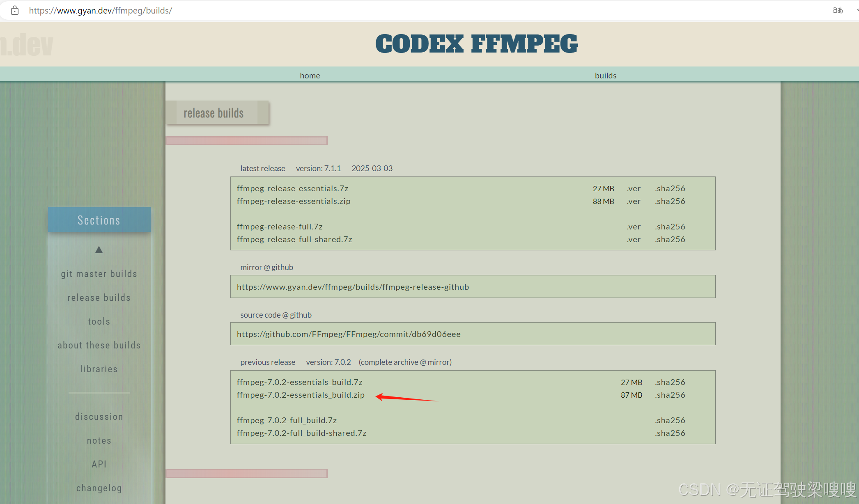Screen dimensions: 859x504
Task: Open .sha256 for ffmpeg-7.0.2-full_build-shared.7z
Action: point(670,433)
